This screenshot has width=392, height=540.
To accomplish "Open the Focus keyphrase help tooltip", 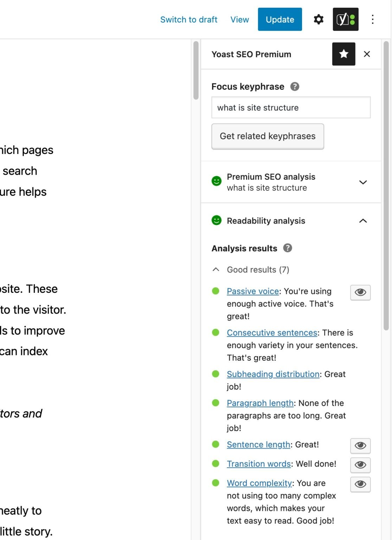I will pos(295,86).
